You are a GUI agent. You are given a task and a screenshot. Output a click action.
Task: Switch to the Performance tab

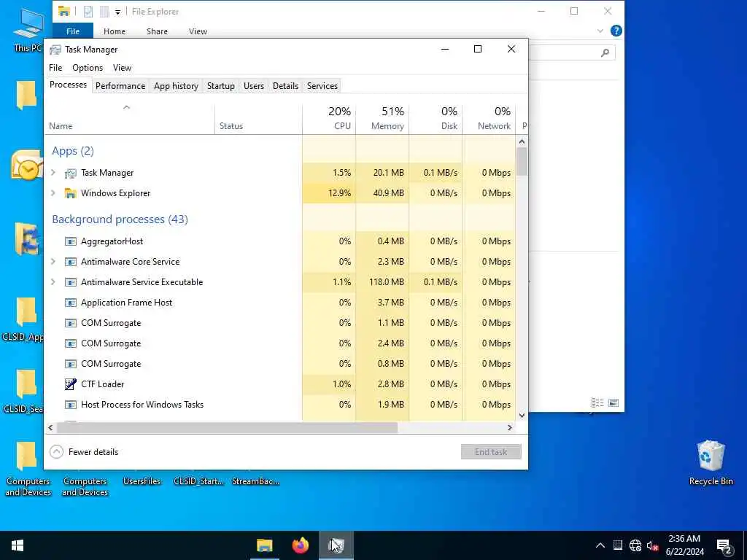pos(120,86)
